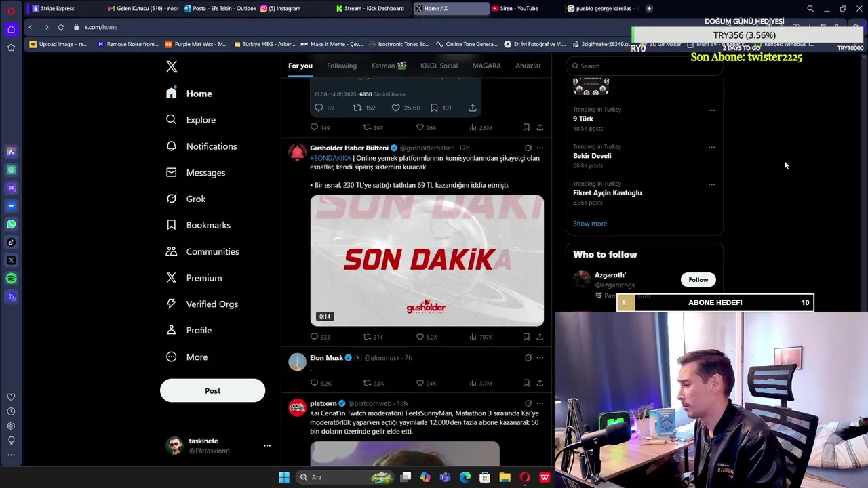The width and height of the screenshot is (868, 488).
Task: Open options for trending Bekir Develi
Action: click(x=711, y=147)
